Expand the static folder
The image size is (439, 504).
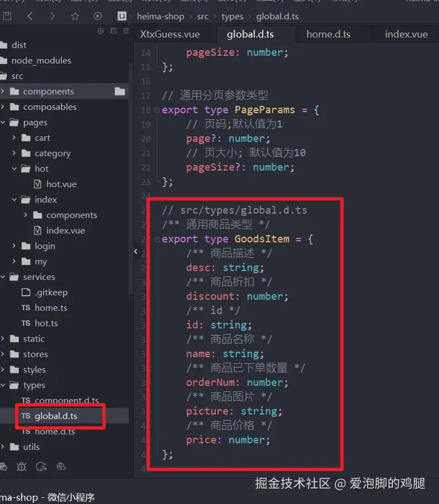click(x=3, y=338)
